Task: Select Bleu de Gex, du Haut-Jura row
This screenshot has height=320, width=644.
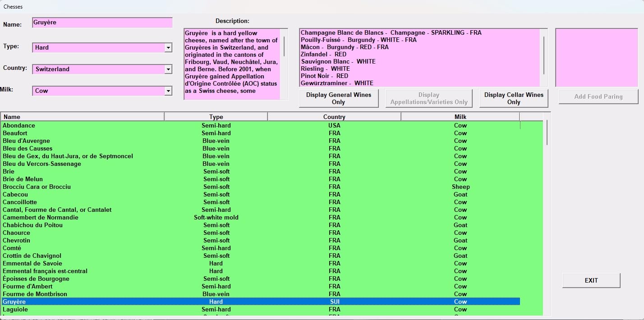Action: coord(261,156)
